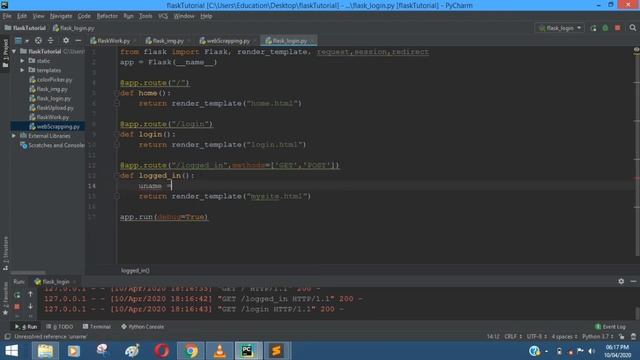Open Sublime Text from taskbar

276,351
